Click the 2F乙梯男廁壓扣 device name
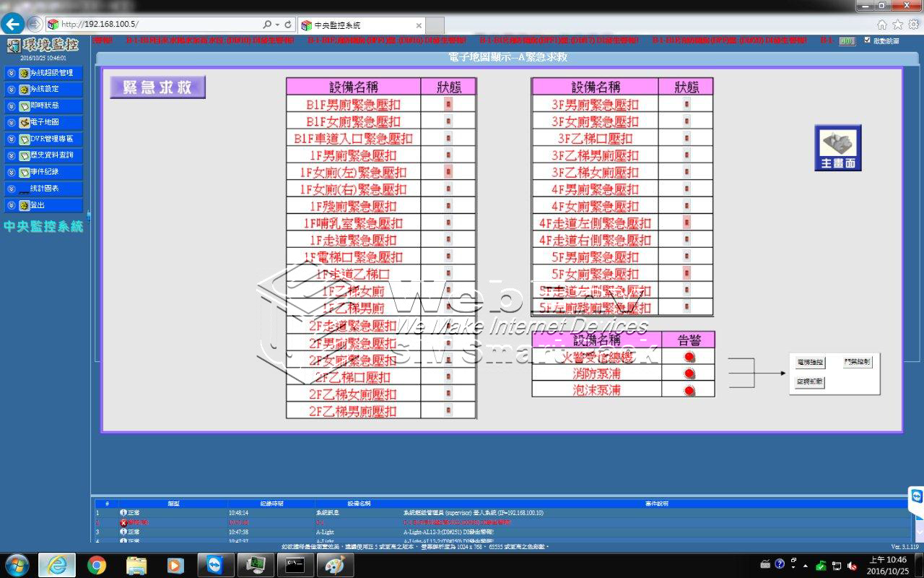 353,411
